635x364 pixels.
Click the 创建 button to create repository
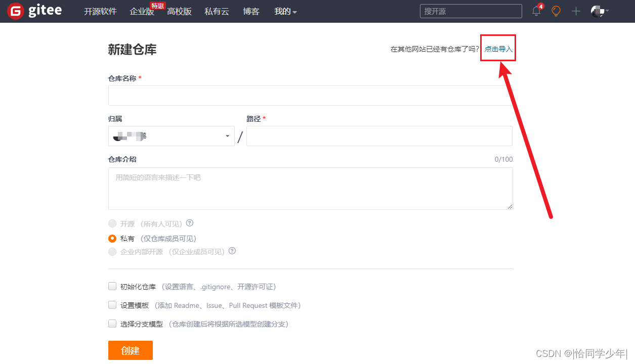pyautogui.click(x=130, y=350)
